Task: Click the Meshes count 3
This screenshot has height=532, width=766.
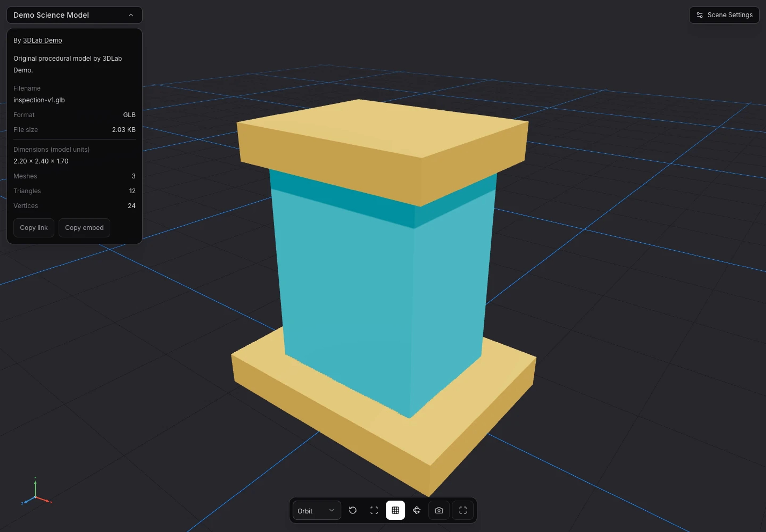Action: pyautogui.click(x=134, y=176)
